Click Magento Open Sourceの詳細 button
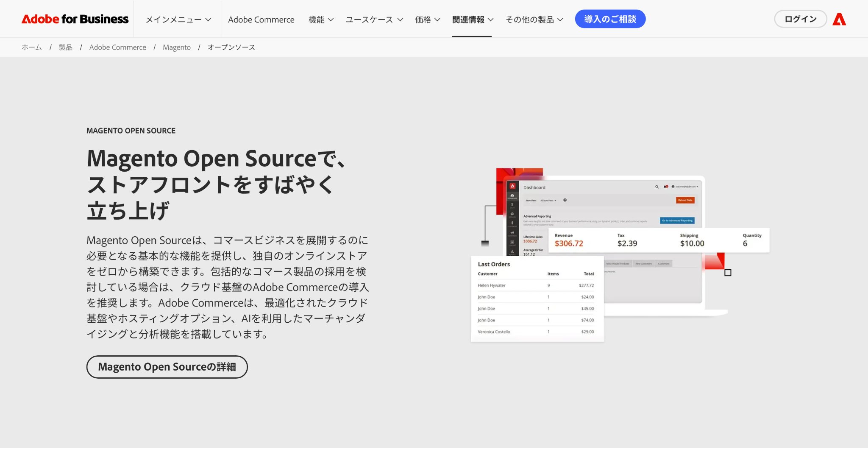 coord(167,367)
